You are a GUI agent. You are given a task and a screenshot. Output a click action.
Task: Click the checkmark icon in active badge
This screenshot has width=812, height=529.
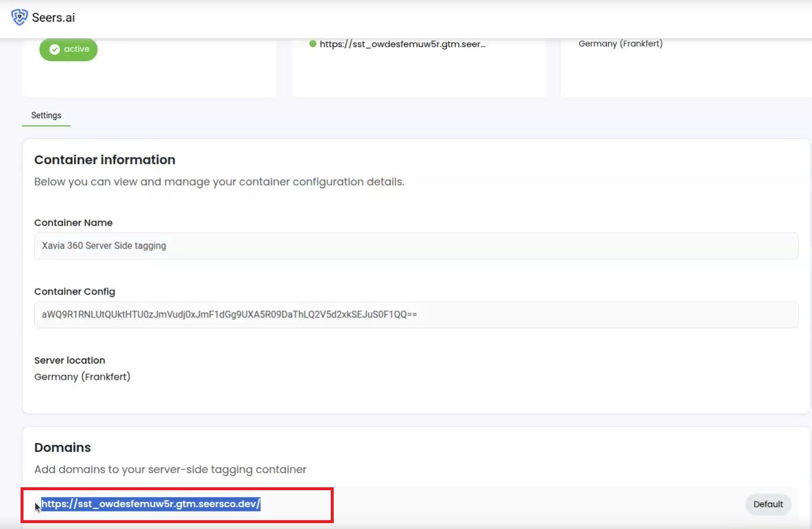(55, 49)
